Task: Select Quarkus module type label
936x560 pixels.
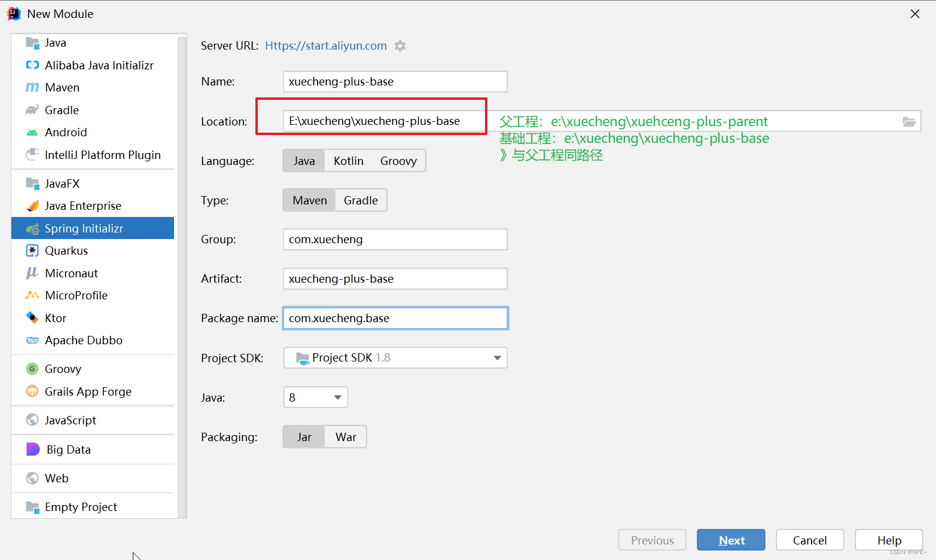Action: pyautogui.click(x=66, y=250)
